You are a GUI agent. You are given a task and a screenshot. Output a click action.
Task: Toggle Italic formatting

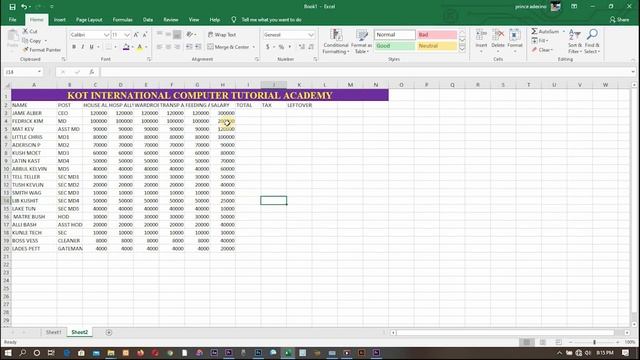pos(82,47)
